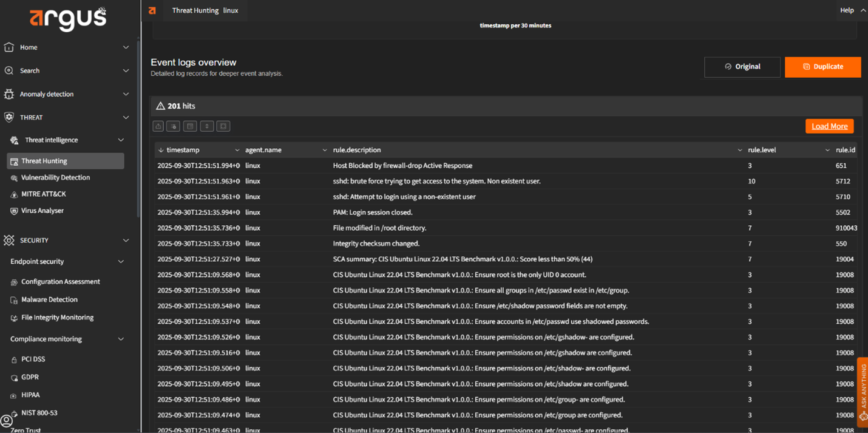Click the table layout icon above the log table
Screen dimensions: 868x433
191,126
